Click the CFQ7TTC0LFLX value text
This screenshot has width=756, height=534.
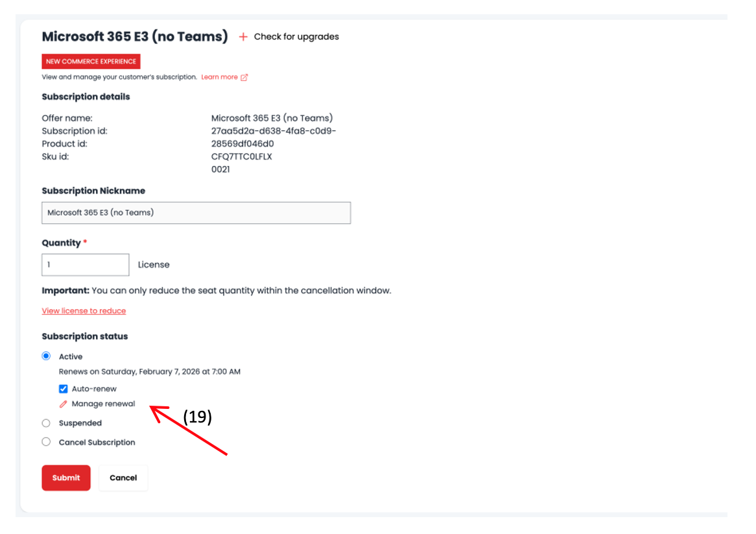point(242,157)
